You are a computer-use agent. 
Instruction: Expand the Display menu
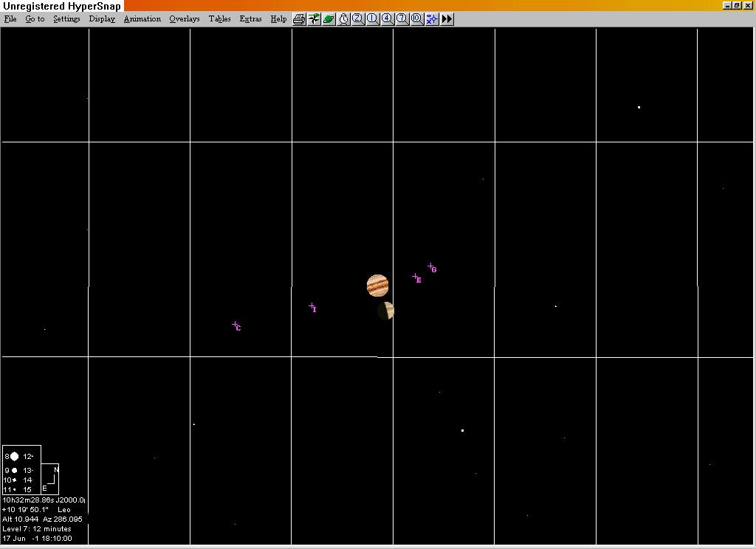(x=102, y=19)
